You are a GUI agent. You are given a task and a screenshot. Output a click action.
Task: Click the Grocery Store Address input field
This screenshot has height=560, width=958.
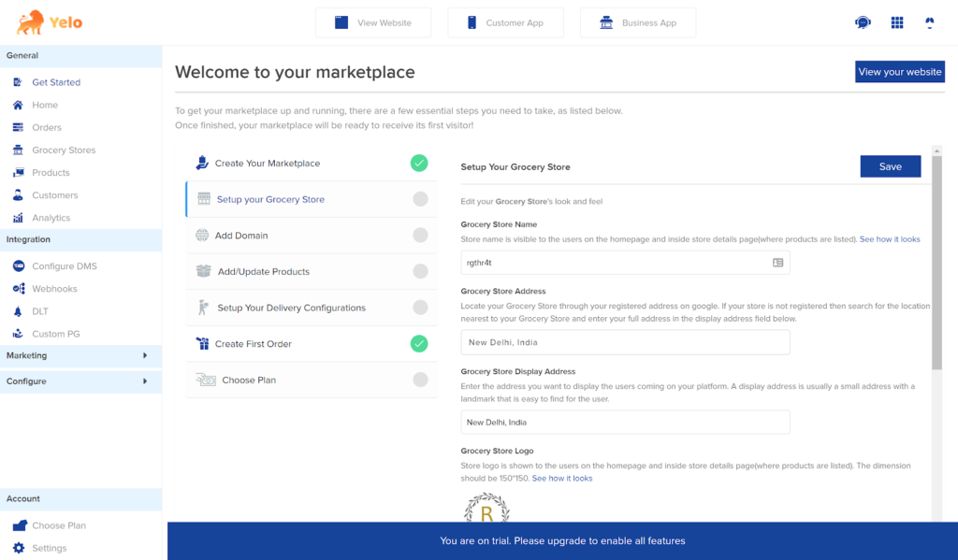625,342
